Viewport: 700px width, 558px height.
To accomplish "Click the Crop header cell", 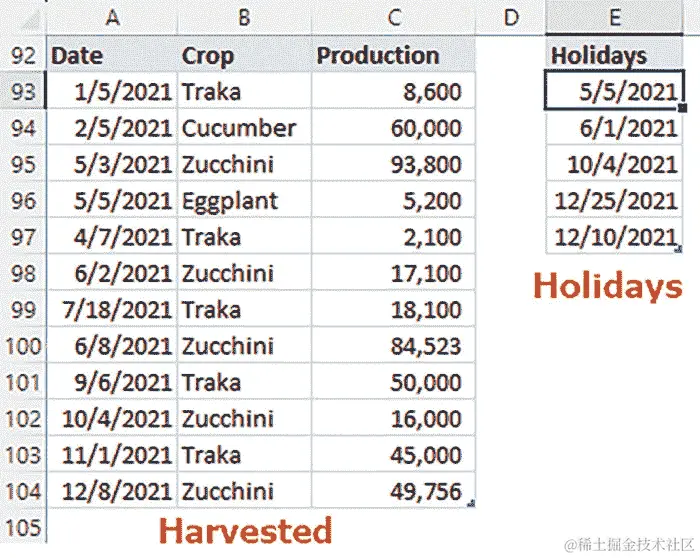I will (x=244, y=55).
